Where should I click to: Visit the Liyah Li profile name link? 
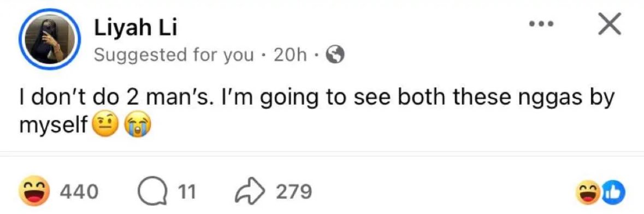coord(135,28)
